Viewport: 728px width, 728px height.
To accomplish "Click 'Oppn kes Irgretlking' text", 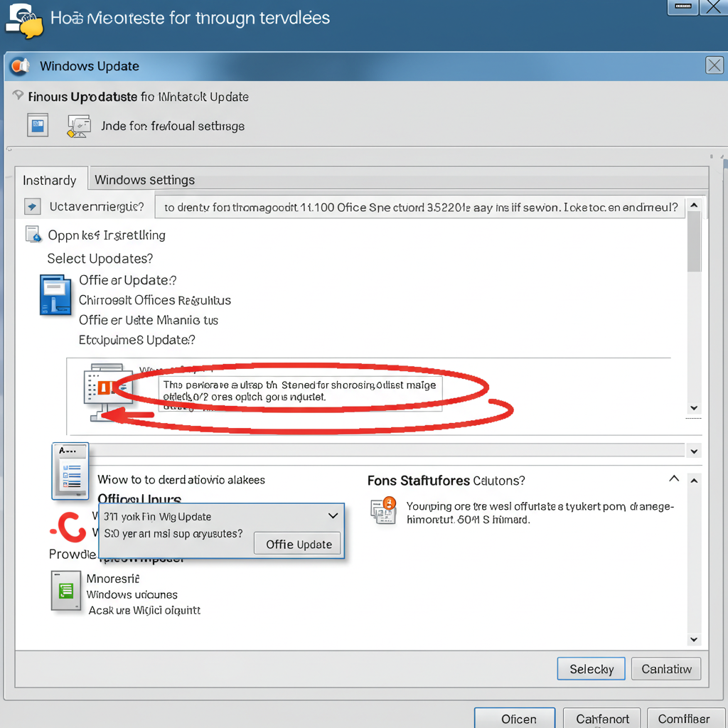I will tap(107, 235).
